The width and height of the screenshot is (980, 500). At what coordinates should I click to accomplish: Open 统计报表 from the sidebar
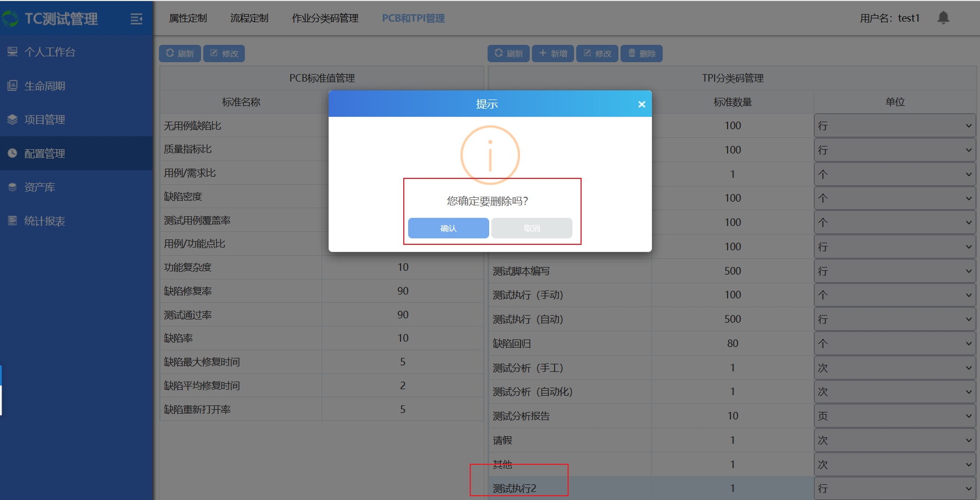(x=44, y=221)
